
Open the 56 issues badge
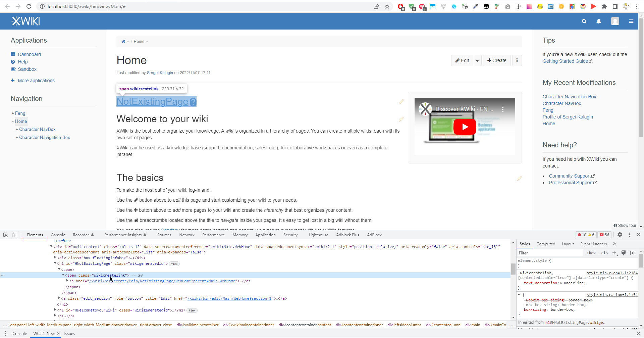[605, 235]
